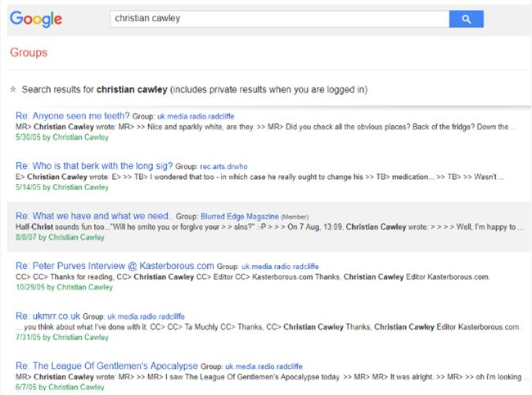The image size is (532, 395).
Task: Open the Groups heading link
Action: [29, 53]
